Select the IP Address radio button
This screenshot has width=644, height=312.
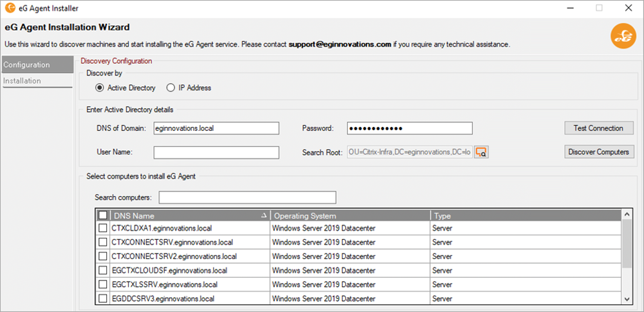(170, 88)
